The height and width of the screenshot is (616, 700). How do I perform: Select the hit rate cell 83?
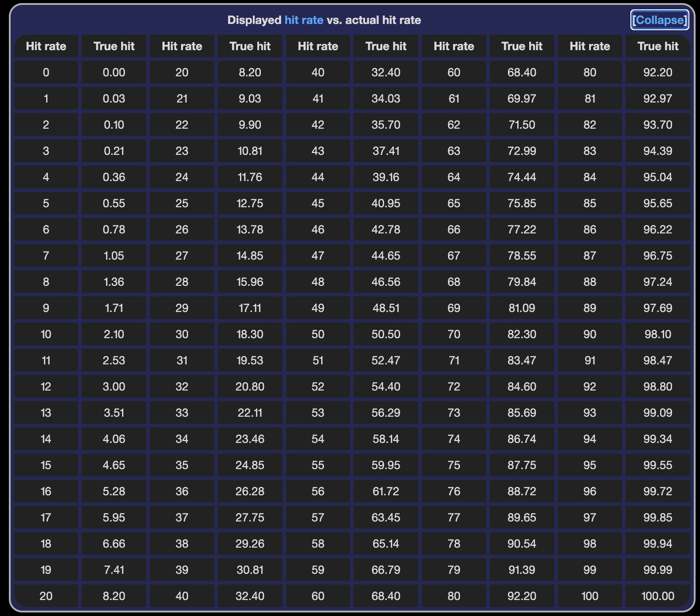pyautogui.click(x=590, y=151)
